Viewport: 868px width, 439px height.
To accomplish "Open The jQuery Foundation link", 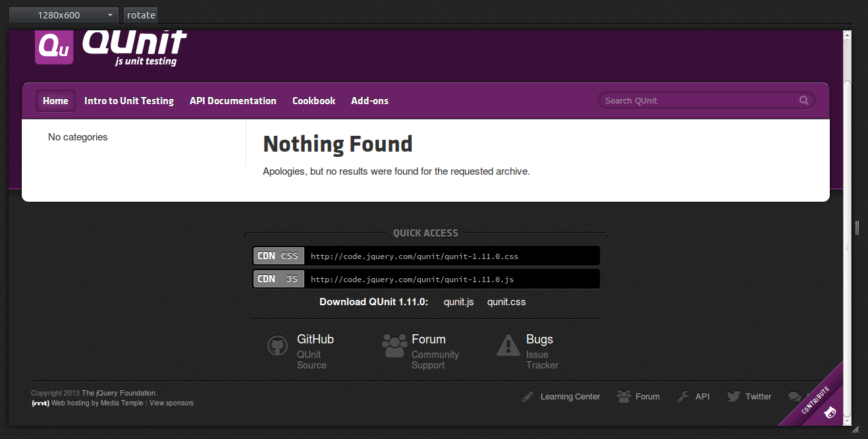I will point(119,393).
